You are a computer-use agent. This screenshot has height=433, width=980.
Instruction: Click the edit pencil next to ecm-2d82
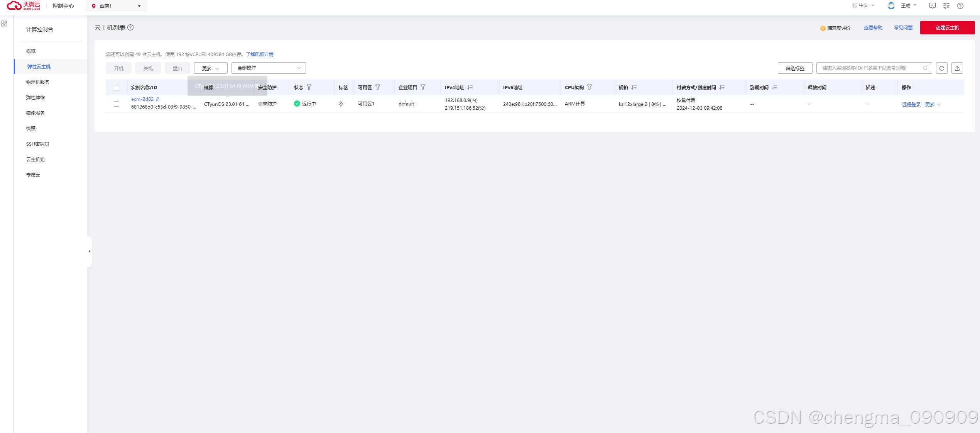pyautogui.click(x=158, y=99)
